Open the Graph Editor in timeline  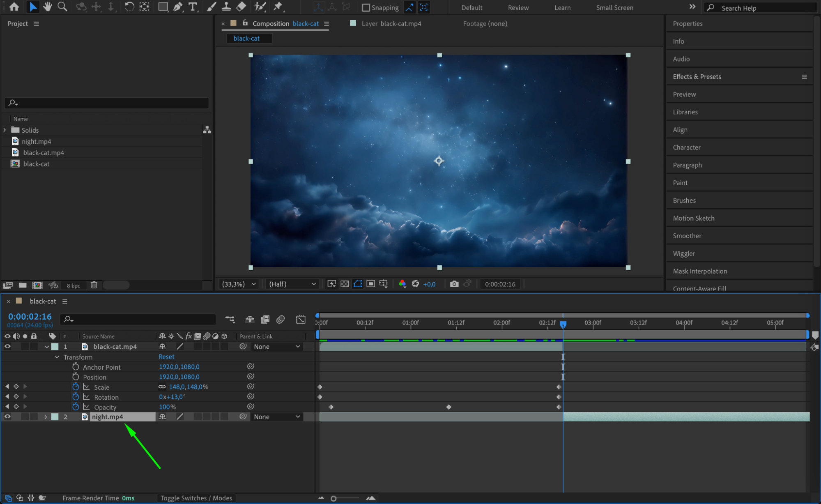click(x=300, y=319)
